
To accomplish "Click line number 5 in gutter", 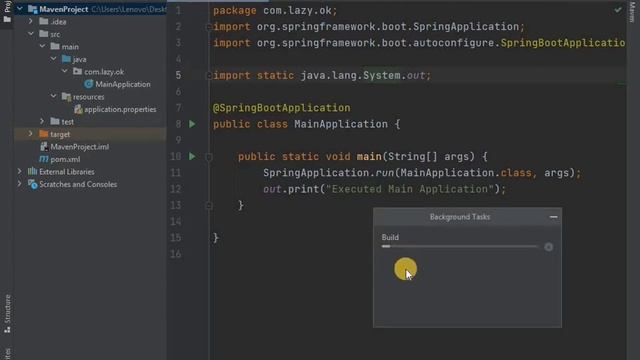I will click(178, 76).
